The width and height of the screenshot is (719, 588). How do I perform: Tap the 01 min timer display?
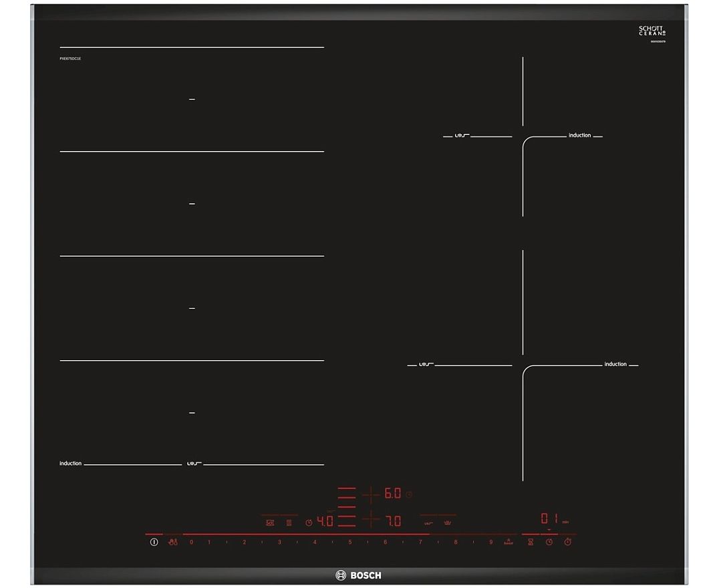pyautogui.click(x=549, y=519)
